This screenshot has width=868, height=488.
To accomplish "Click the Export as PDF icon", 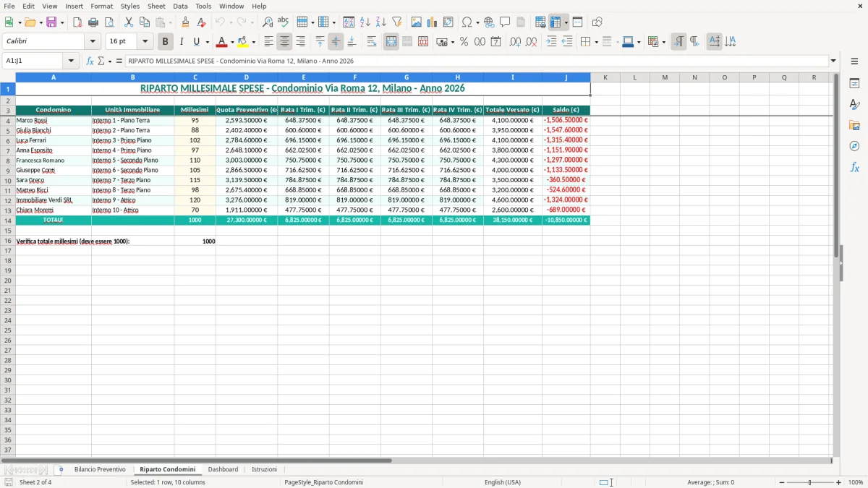I will pyautogui.click(x=77, y=22).
